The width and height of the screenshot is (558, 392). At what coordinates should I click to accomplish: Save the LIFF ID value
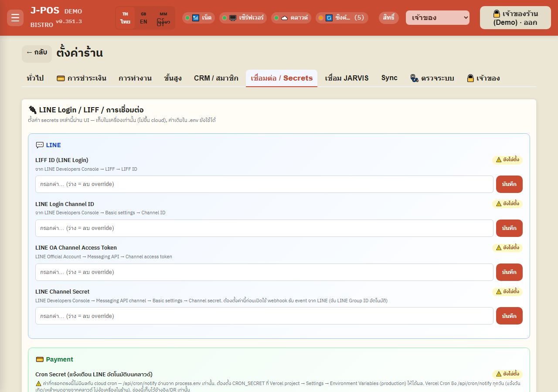pyautogui.click(x=509, y=184)
